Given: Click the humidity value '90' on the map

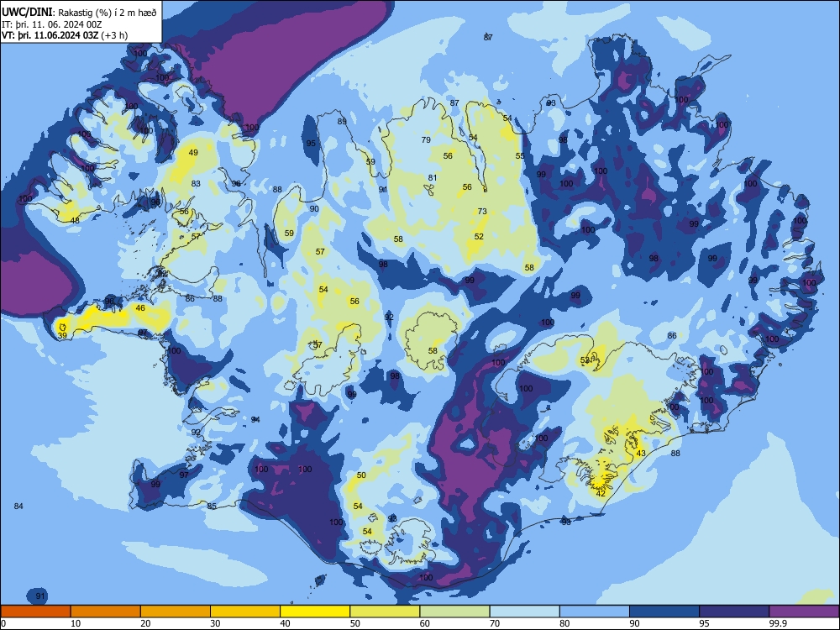Looking at the screenshot, I should [314, 209].
